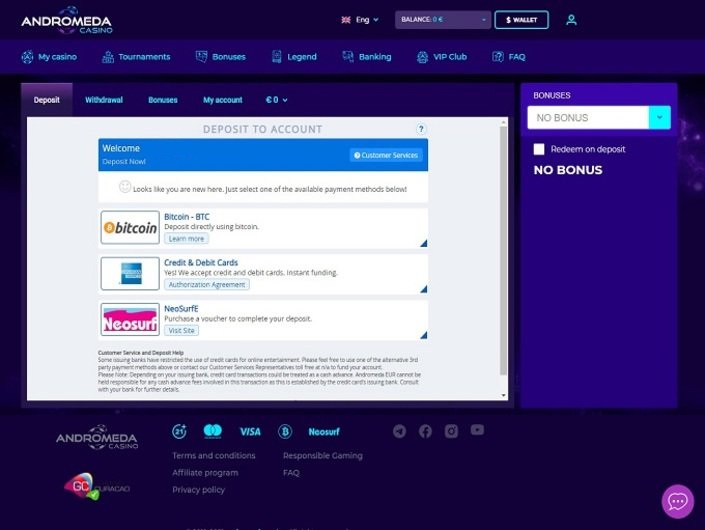705x530 pixels.
Task: Open the YouTube social icon
Action: [477, 430]
